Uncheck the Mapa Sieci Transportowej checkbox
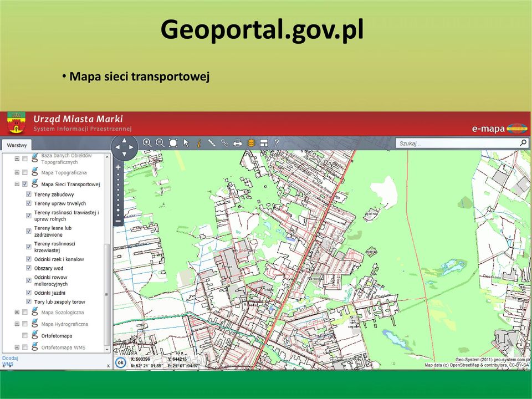 [x=25, y=184]
